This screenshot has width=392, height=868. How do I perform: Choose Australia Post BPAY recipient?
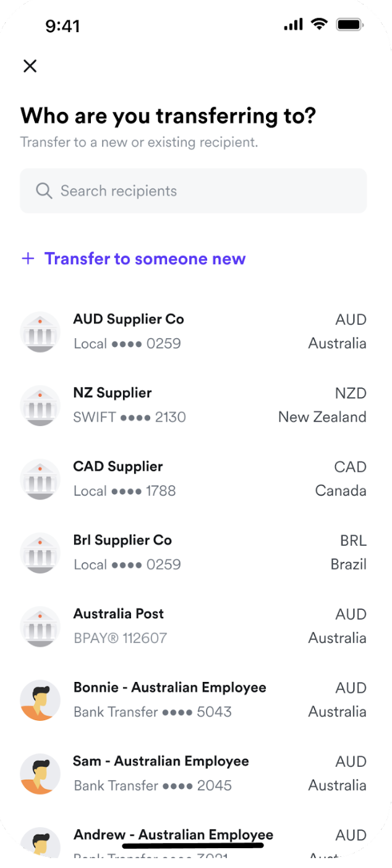119,614
